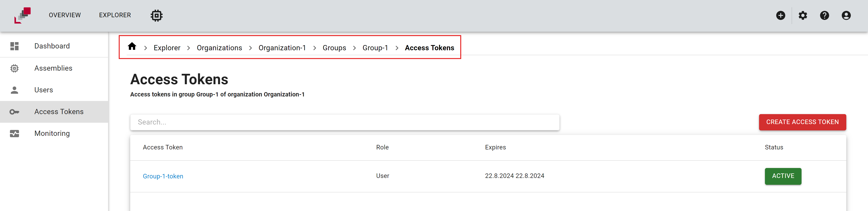Open the OVERVIEW menu item

[65, 15]
